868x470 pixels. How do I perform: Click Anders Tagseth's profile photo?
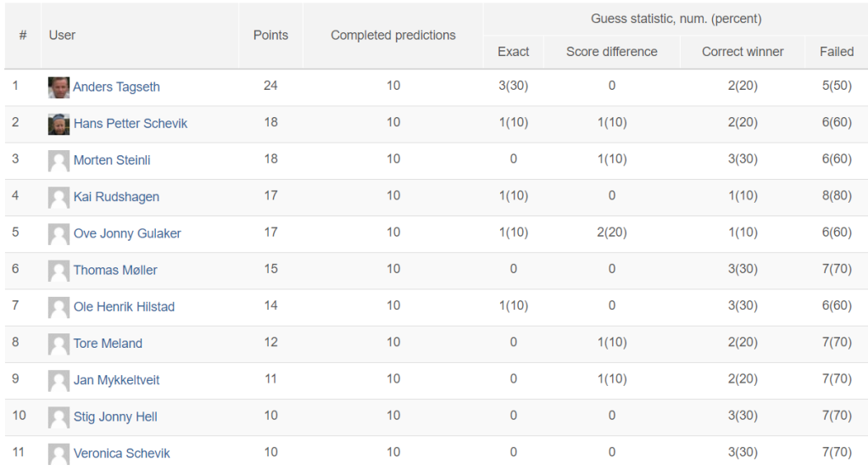(x=58, y=87)
